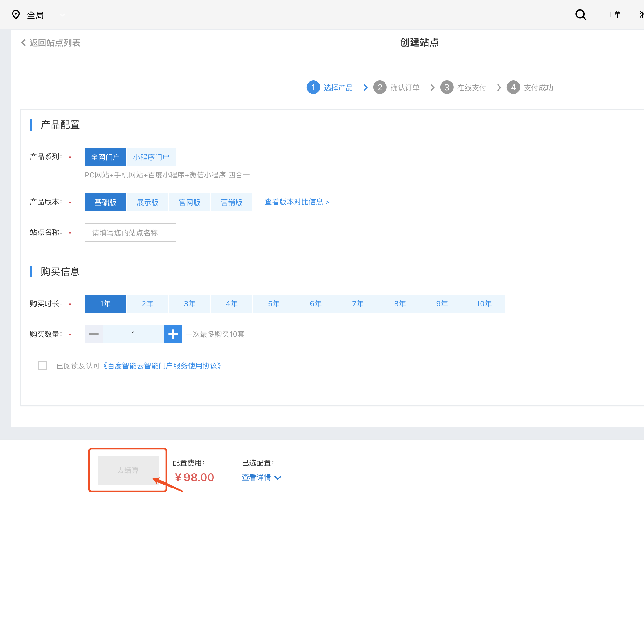Switch product version to 营销版
The image size is (644, 644).
pos(232,202)
